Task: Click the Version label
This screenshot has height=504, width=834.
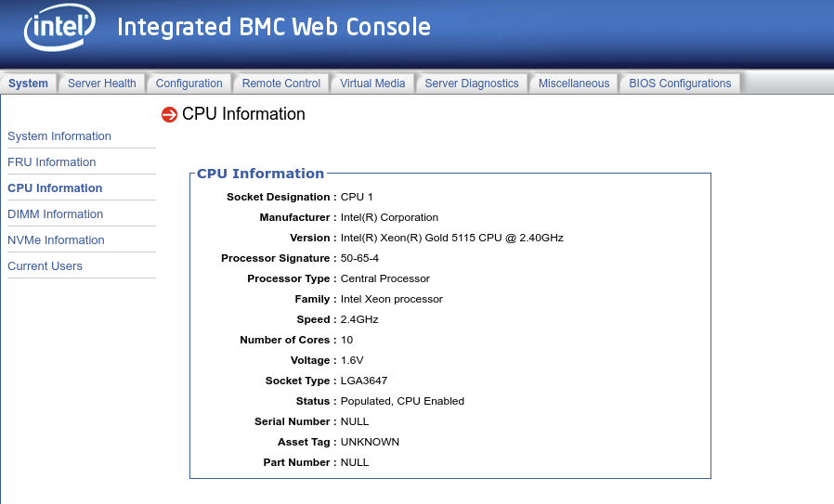Action: 309,238
